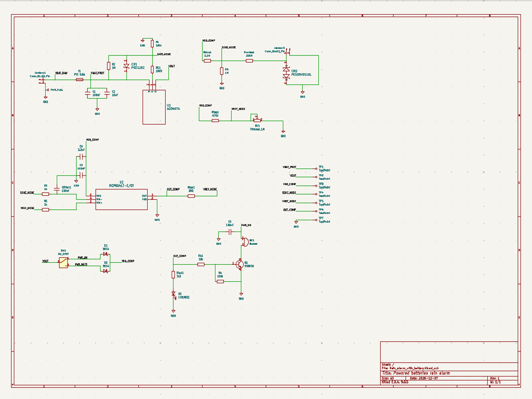Viewport: 532px width, 399px height.
Task: Select the RV1 Trimmer_1M potentiometer
Action: click(x=257, y=121)
